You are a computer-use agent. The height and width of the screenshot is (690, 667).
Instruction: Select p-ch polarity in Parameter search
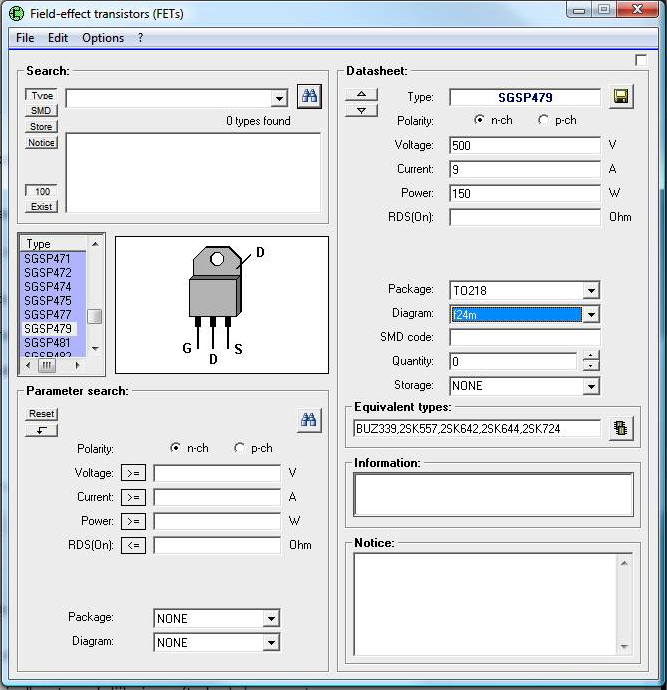239,448
